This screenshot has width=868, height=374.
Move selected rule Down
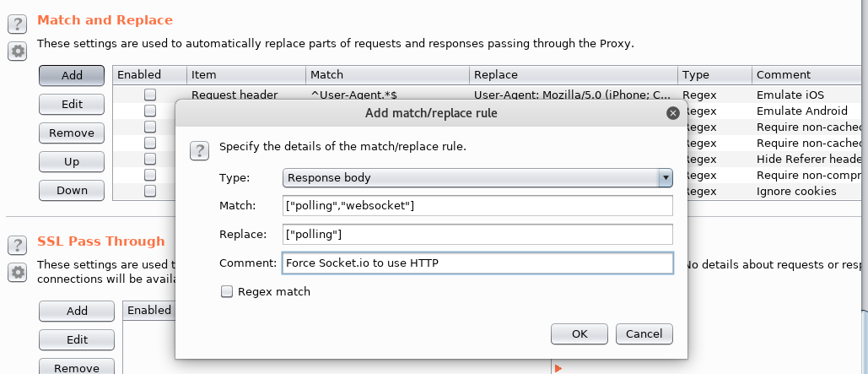(72, 190)
